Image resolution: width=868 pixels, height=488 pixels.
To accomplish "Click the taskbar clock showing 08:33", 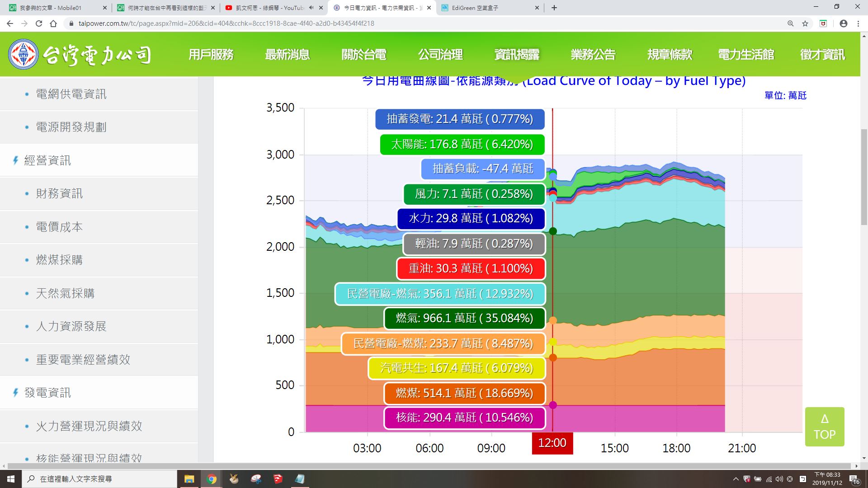I will pos(827,479).
